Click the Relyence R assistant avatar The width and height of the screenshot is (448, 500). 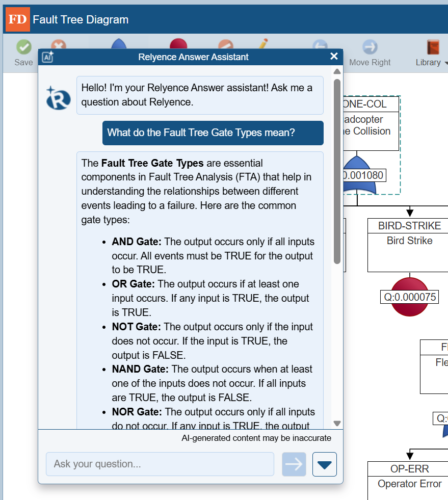(58, 98)
